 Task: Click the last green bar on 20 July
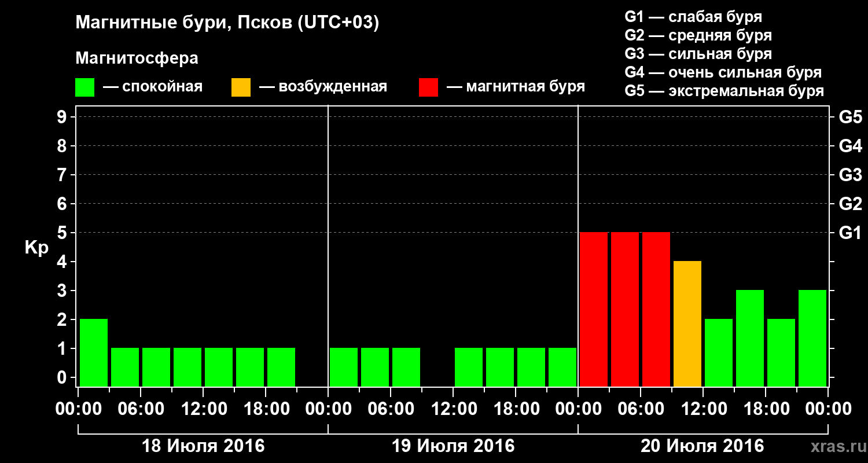tap(812, 338)
